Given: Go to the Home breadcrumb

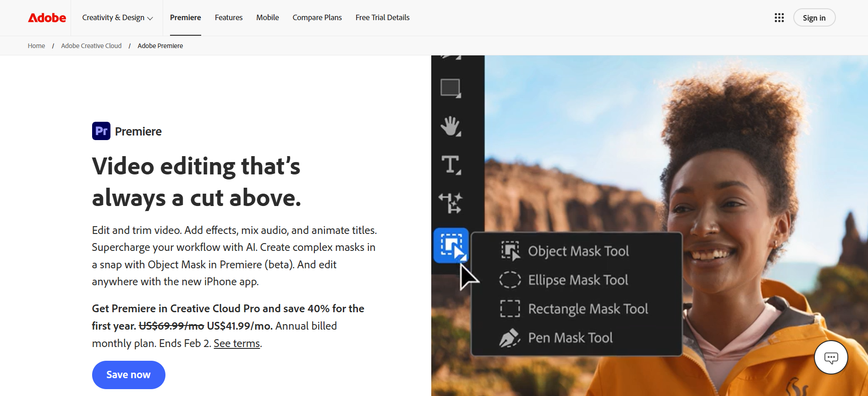Looking at the screenshot, I should point(36,46).
